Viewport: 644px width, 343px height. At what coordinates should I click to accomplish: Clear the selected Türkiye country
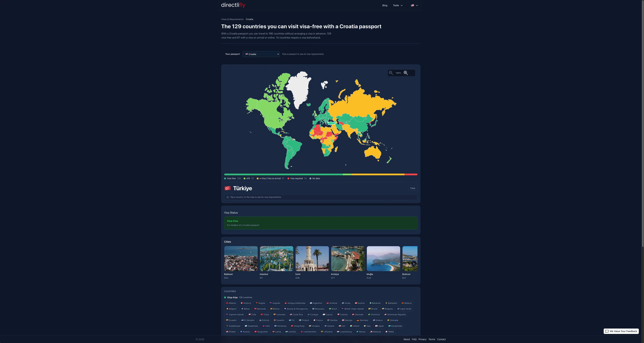tap(413, 188)
